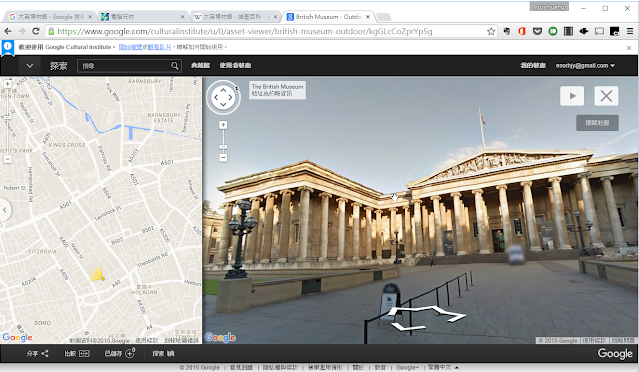Image resolution: width=639 pixels, height=372 pixels.
Task: Play the street view slideshow
Action: coord(572,96)
